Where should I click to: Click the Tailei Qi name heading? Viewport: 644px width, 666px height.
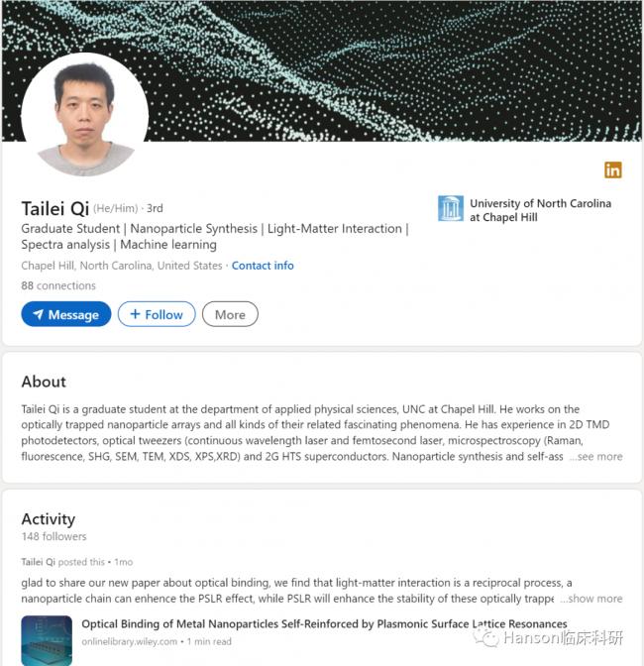[54, 208]
